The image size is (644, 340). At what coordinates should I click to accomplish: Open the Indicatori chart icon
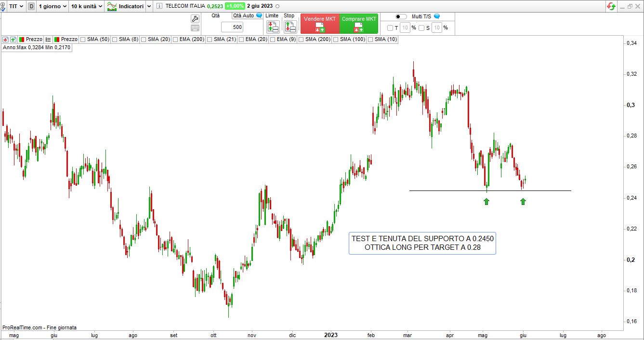click(x=112, y=6)
